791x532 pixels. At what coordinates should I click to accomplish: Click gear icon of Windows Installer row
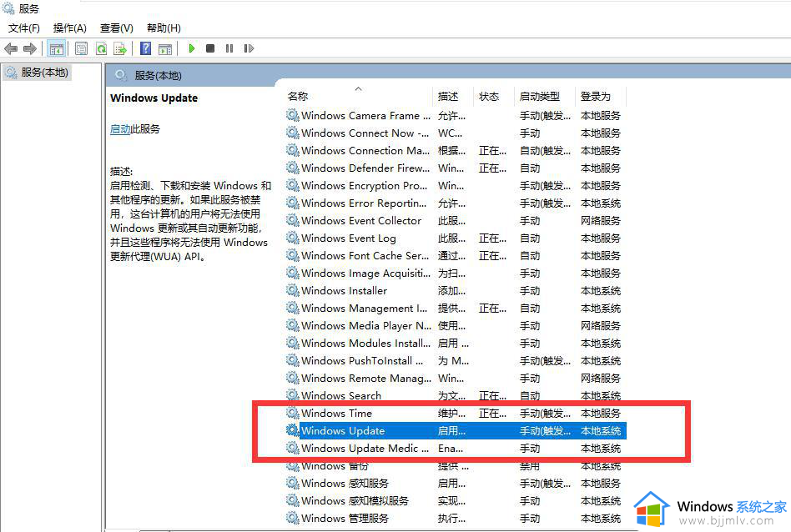(293, 290)
